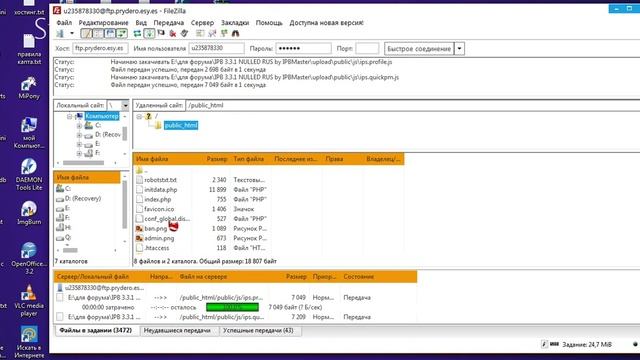This screenshot has height=360, width=640.
Task: Click the green transfer progress bar
Action: coord(232,307)
